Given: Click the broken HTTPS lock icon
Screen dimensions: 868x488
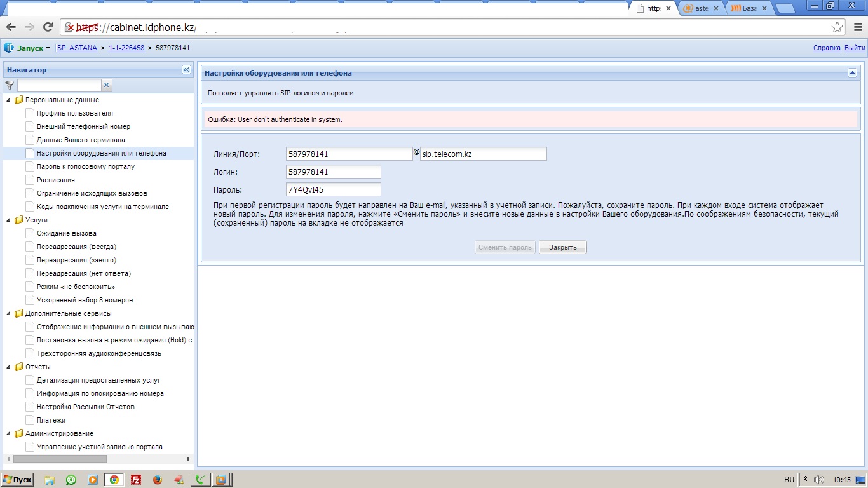Looking at the screenshot, I should pos(70,27).
